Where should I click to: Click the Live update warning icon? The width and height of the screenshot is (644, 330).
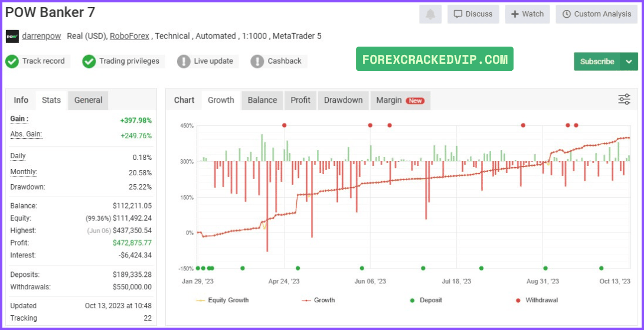[x=184, y=61]
